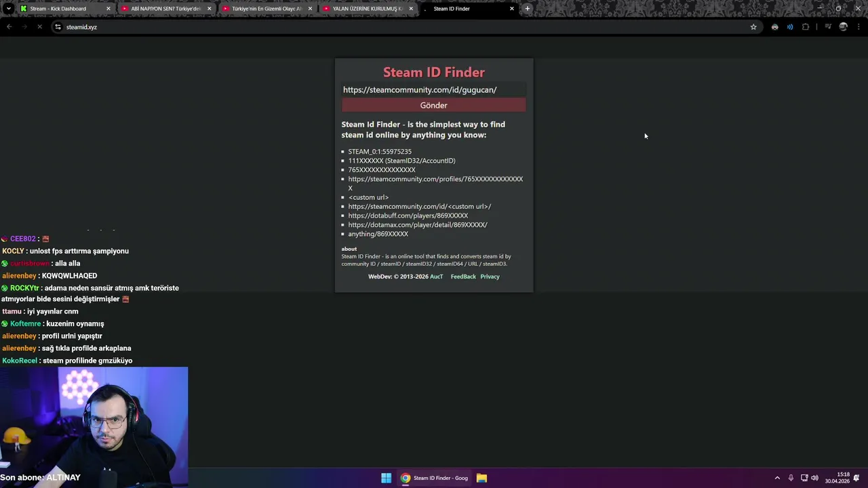The image size is (868, 488).
Task: Open the Chrome profile avatar
Action: (x=844, y=27)
